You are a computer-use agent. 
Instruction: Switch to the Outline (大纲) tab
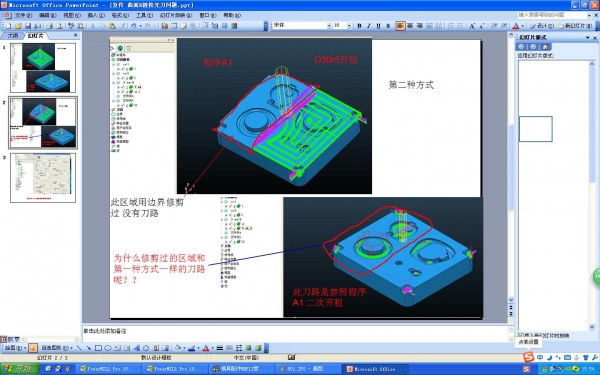coord(13,36)
